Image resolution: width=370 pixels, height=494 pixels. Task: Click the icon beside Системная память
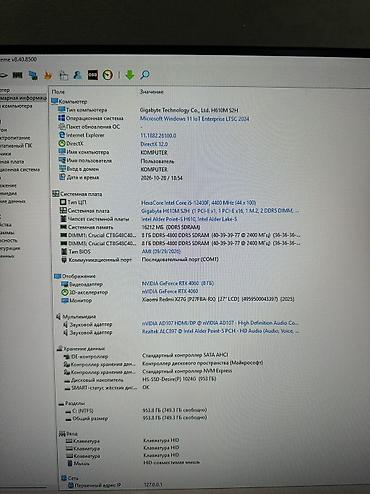tap(63, 227)
